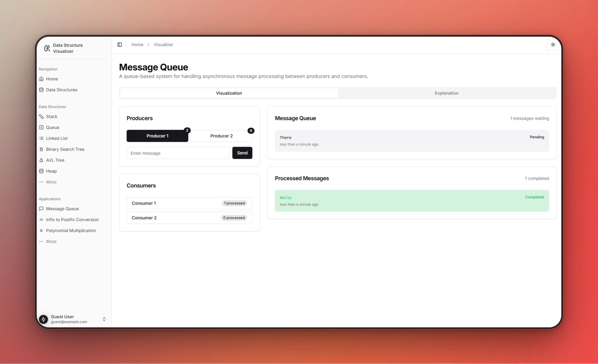Select the AVL Tree icon
The width and height of the screenshot is (598, 364).
tap(41, 160)
